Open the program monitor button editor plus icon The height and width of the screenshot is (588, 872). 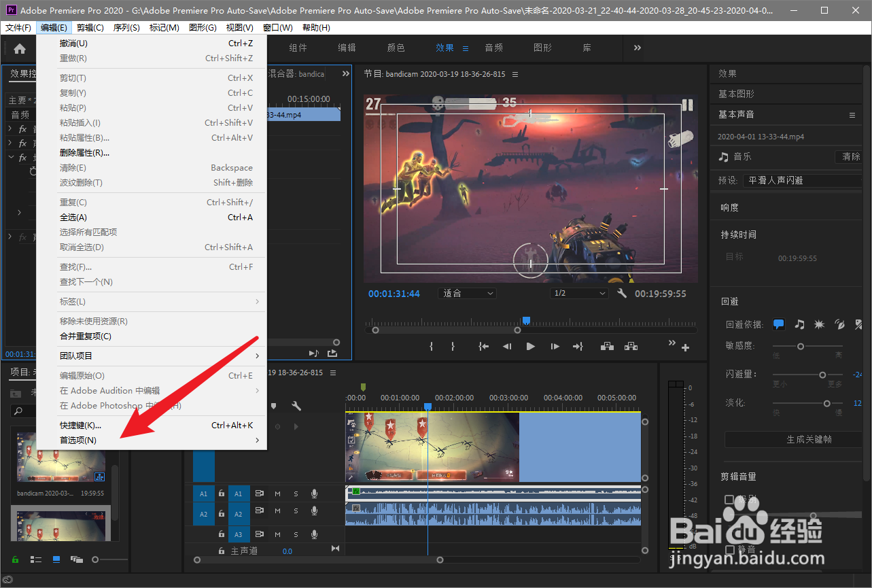685,348
